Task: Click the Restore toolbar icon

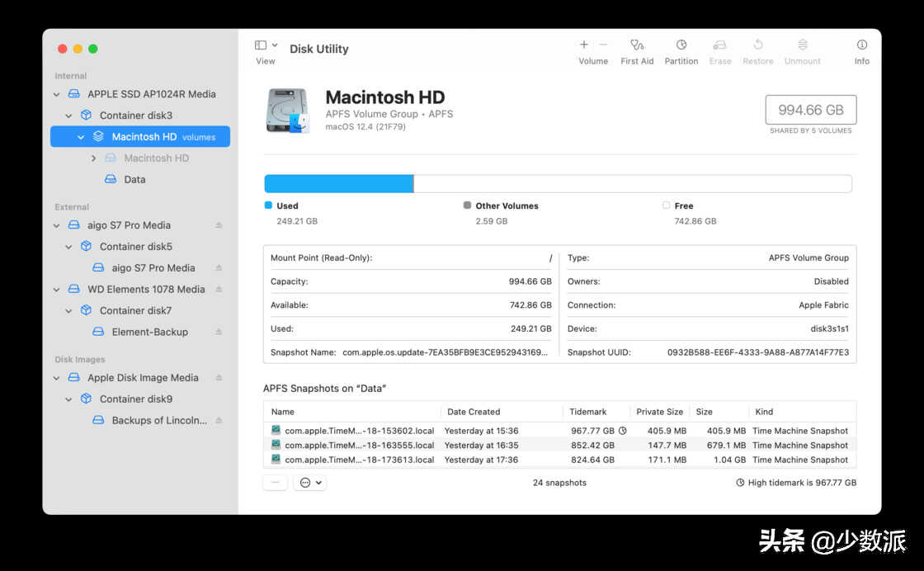Action: [x=758, y=45]
